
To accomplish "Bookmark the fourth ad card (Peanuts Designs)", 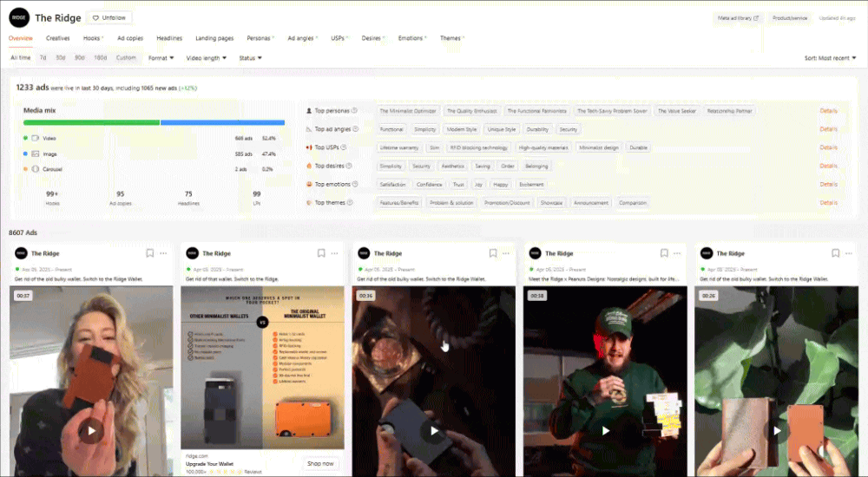I will 664,253.
